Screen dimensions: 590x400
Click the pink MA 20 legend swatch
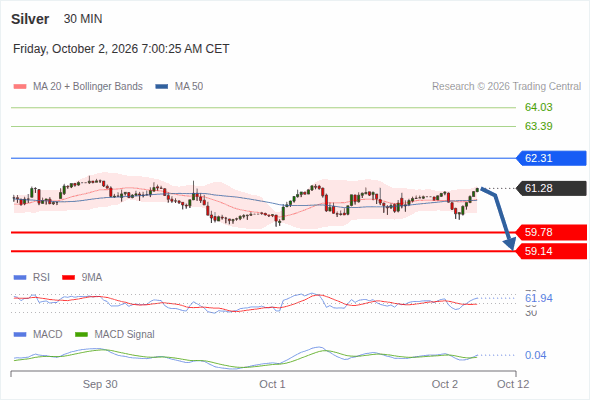tap(20, 87)
